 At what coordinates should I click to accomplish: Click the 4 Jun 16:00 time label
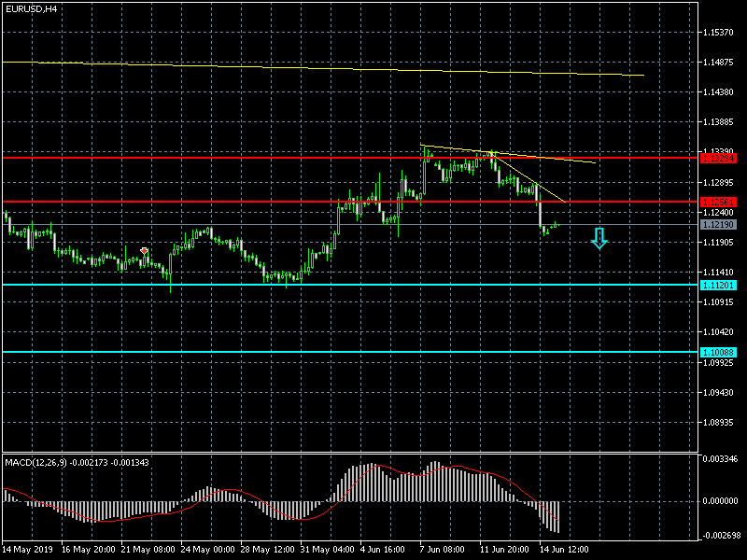tap(383, 550)
